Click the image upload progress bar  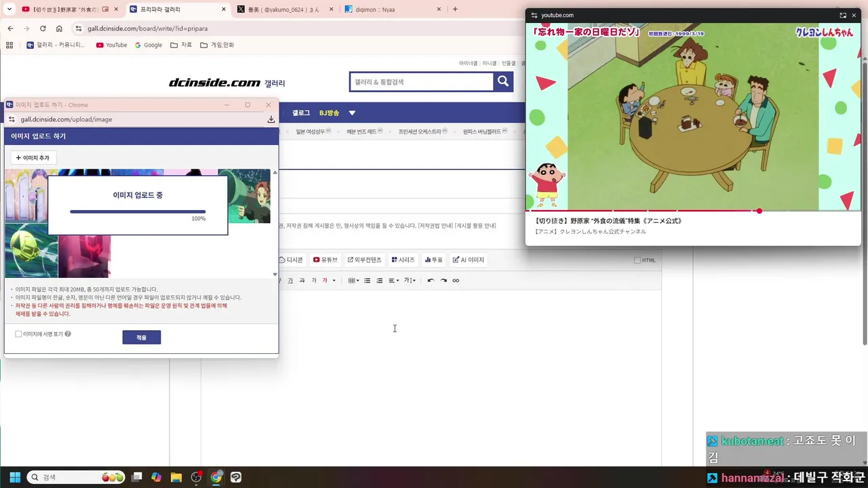(x=138, y=211)
